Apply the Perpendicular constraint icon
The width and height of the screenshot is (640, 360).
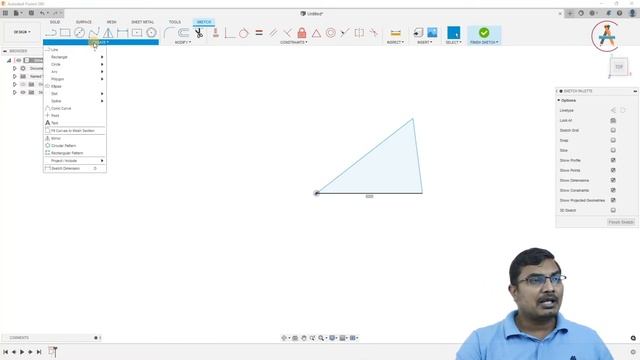pos(287,33)
